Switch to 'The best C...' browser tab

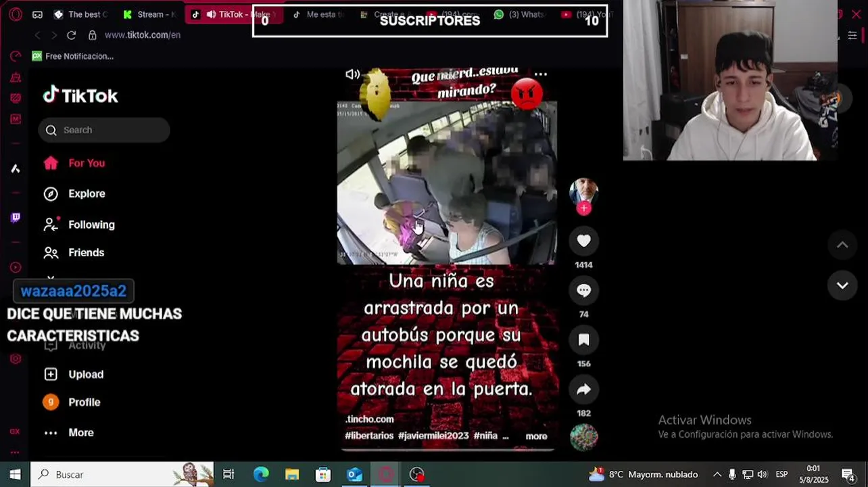tap(82, 14)
